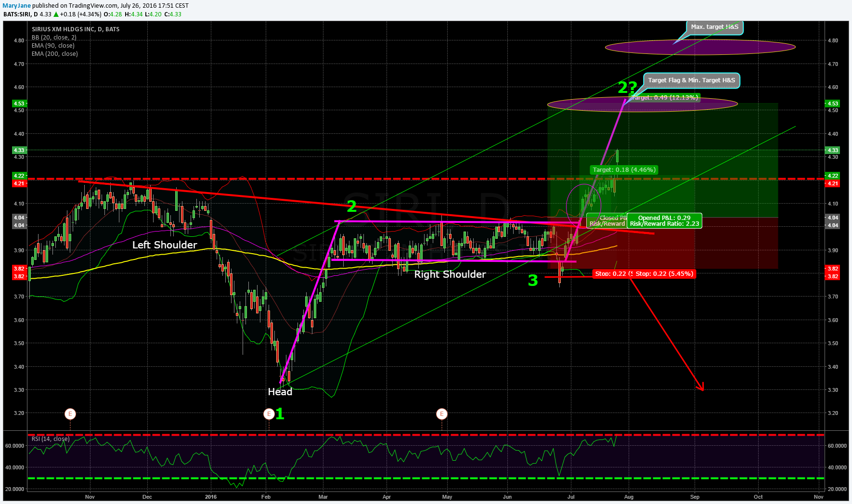Screen dimensions: 852x504
Task: Select the Target Flag & Min. Target H&S callout
Action: click(x=691, y=80)
